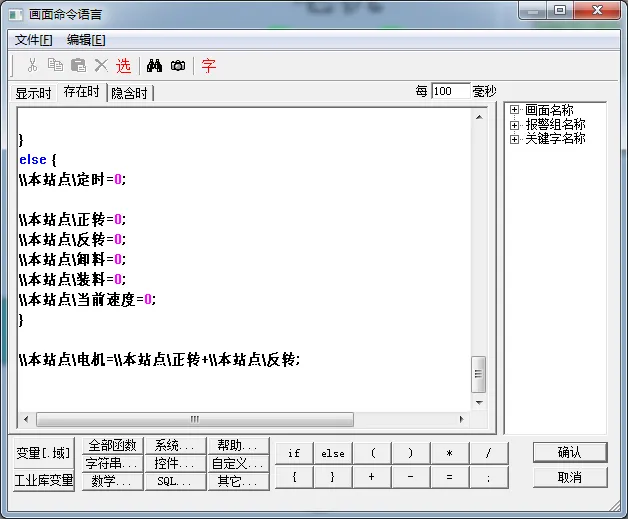Insert the multiply * operator
This screenshot has width=628, height=519.
450,453
